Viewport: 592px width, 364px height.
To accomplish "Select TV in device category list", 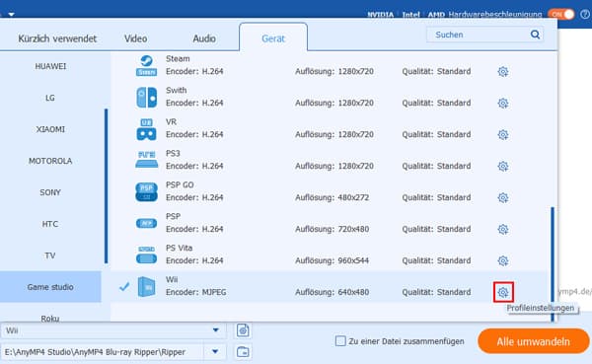I will click(x=50, y=255).
